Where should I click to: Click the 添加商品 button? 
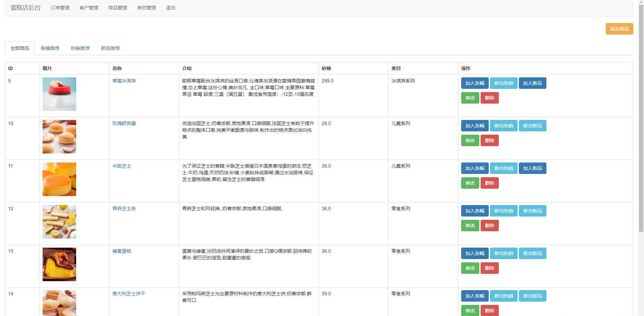click(619, 29)
